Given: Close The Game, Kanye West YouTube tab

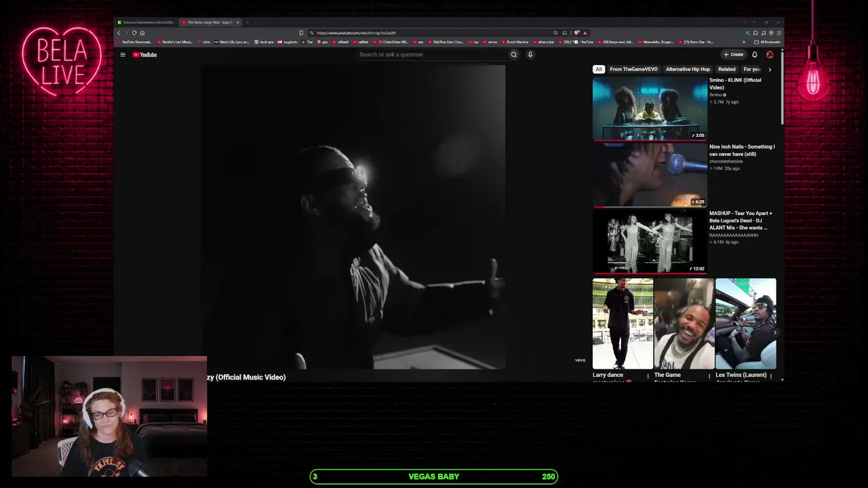Looking at the screenshot, I should [238, 22].
